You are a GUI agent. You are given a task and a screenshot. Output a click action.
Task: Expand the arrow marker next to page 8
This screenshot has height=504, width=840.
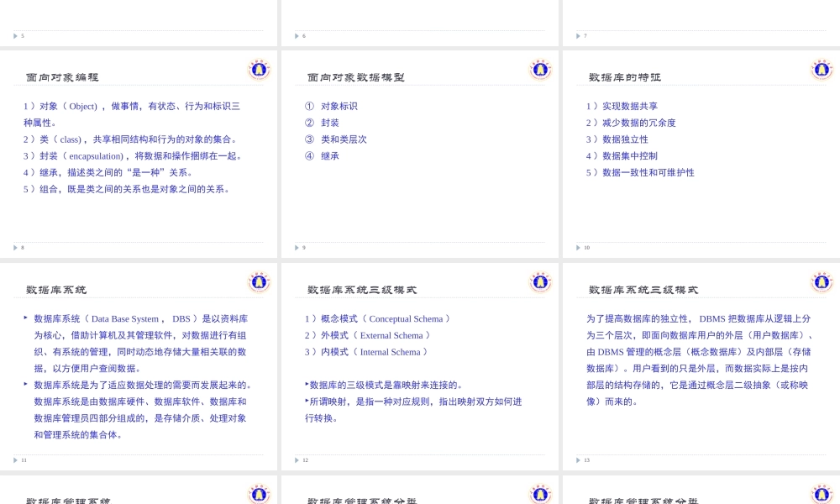pyautogui.click(x=15, y=247)
